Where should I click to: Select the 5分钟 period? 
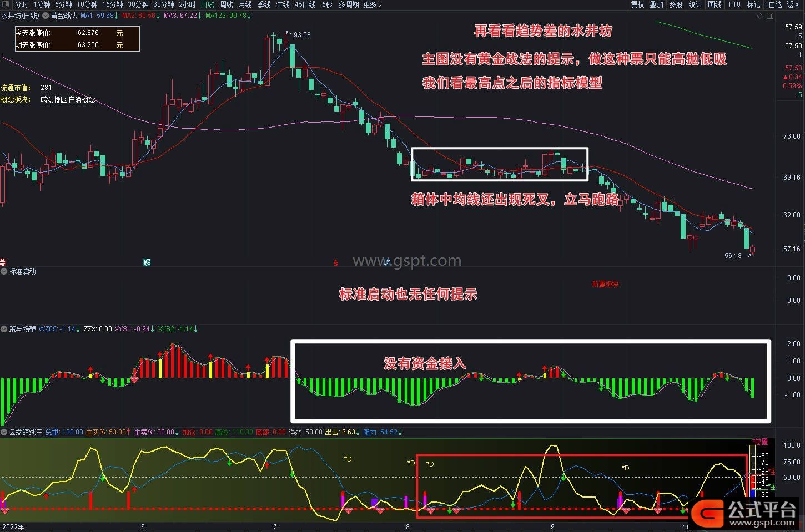63,4
